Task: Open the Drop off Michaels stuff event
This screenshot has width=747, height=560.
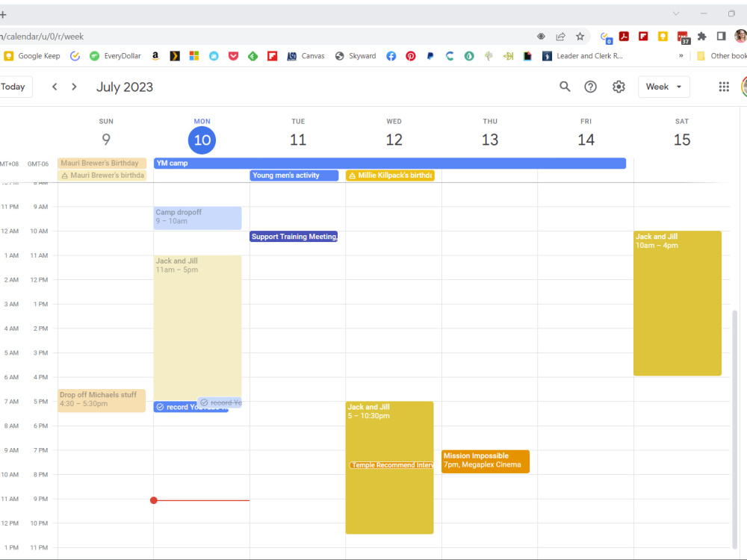Action: (102, 400)
